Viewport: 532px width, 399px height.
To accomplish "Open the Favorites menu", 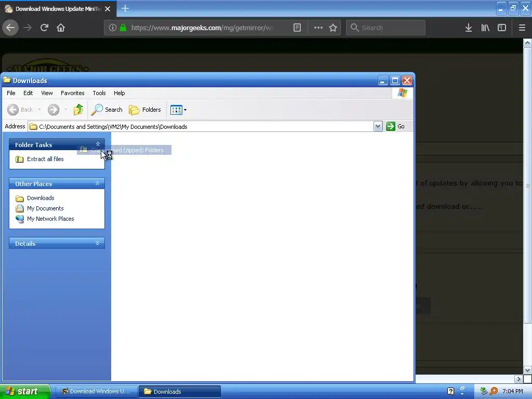I will click(73, 93).
